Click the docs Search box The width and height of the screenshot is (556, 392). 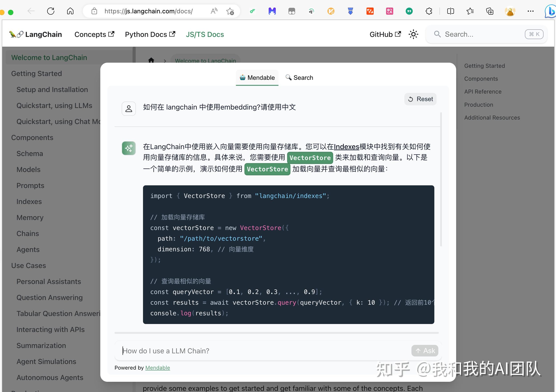coord(486,34)
